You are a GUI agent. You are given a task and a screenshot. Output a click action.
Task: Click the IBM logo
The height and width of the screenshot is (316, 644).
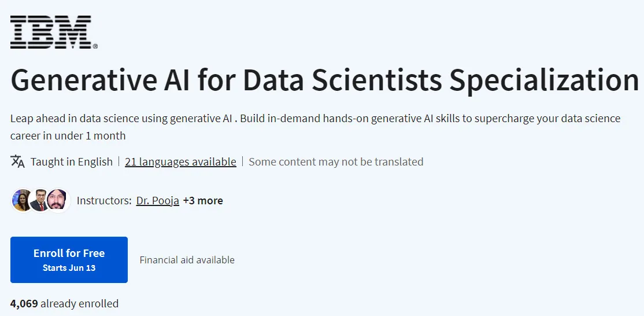pos(54,32)
